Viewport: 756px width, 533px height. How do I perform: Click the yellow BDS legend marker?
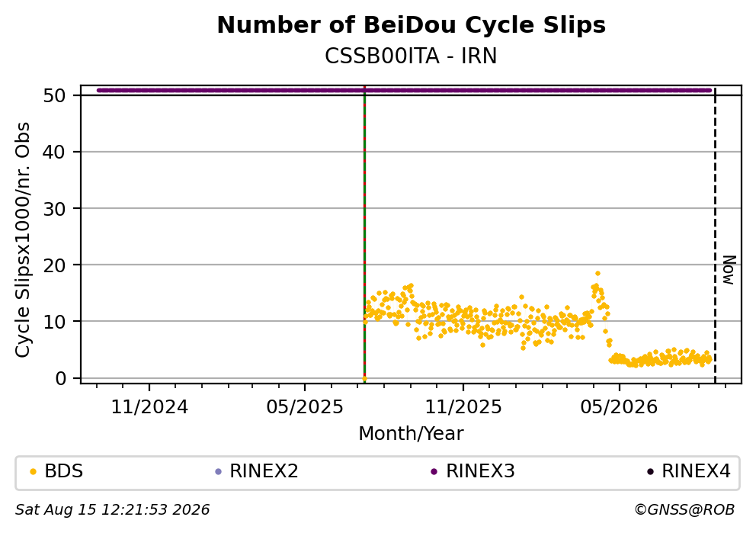click(33, 472)
